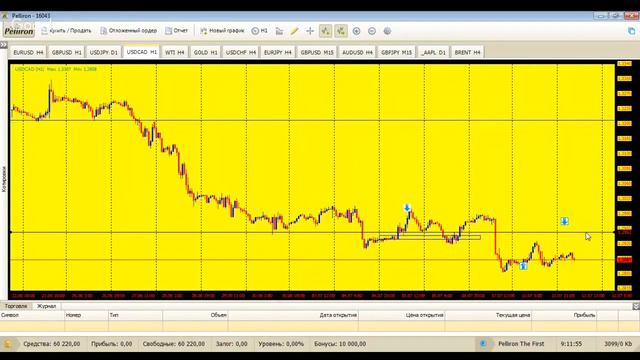Image resolution: width=640 pixels, height=360 pixels.
Task: Collapse the bottom panel with corner button
Action: pos(636,306)
